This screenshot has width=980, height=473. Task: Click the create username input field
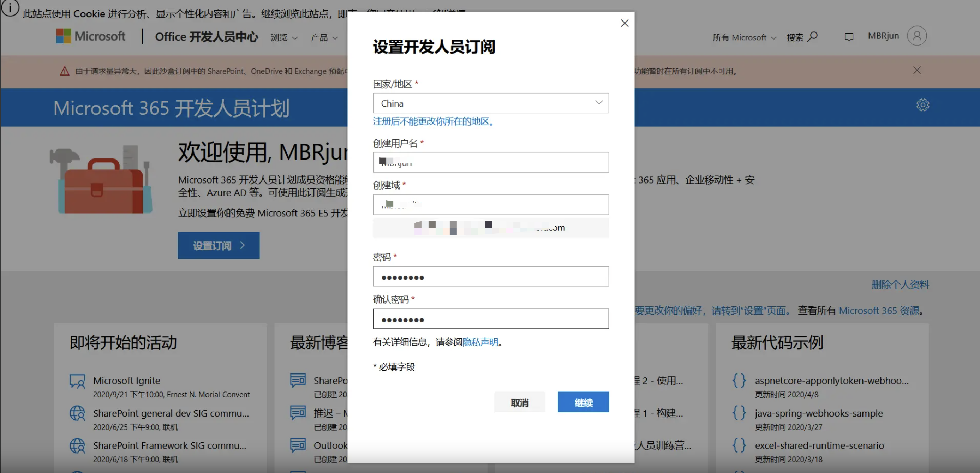pos(491,162)
